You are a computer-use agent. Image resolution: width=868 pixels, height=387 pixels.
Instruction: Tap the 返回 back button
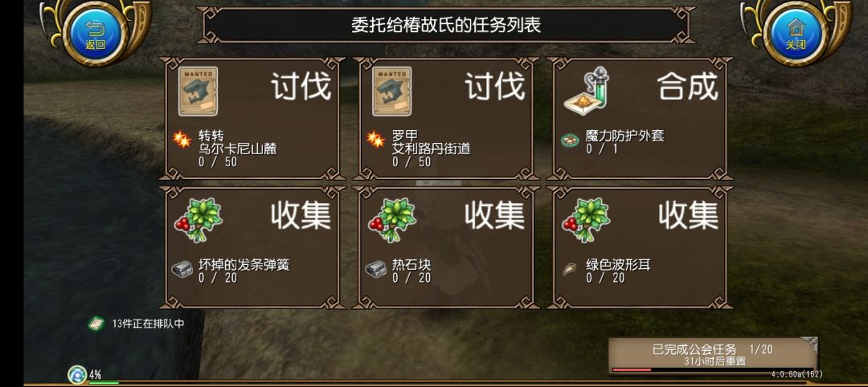tap(95, 33)
